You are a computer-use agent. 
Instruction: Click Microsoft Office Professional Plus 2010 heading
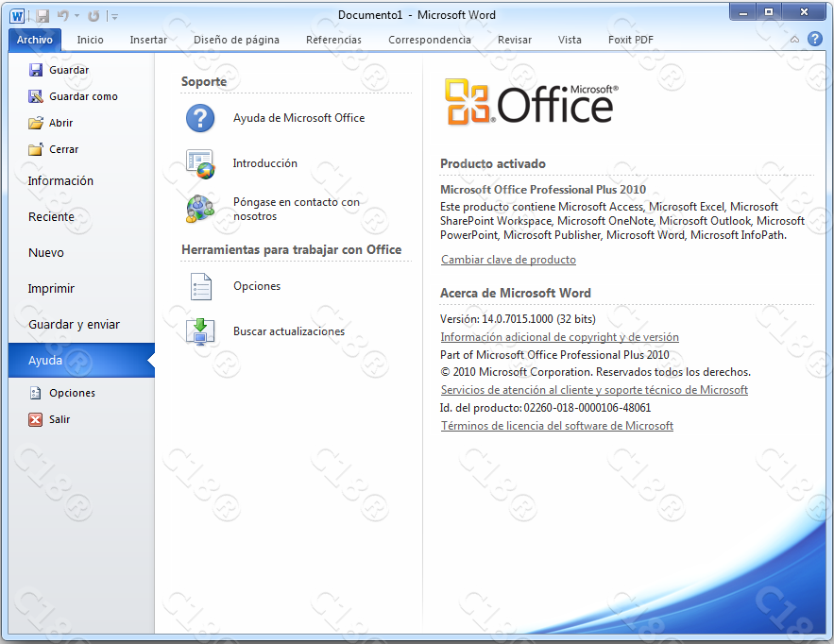tap(543, 190)
